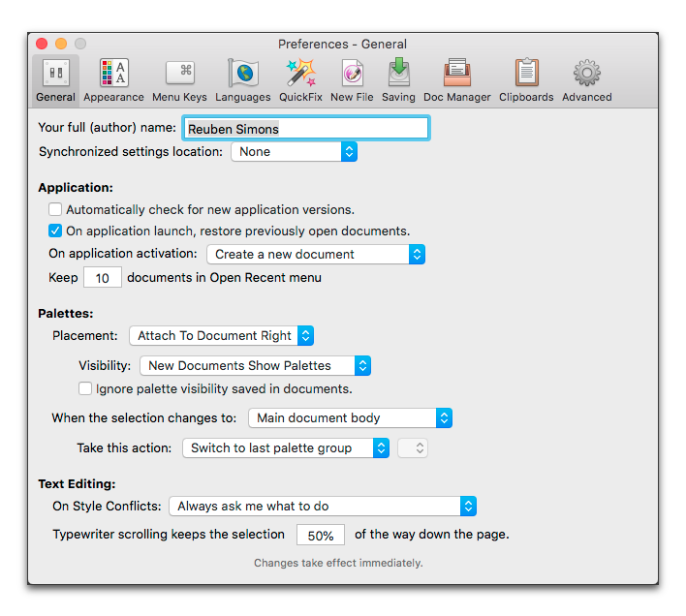
Task: Close the Preferences window with red button
Action: coord(42,44)
